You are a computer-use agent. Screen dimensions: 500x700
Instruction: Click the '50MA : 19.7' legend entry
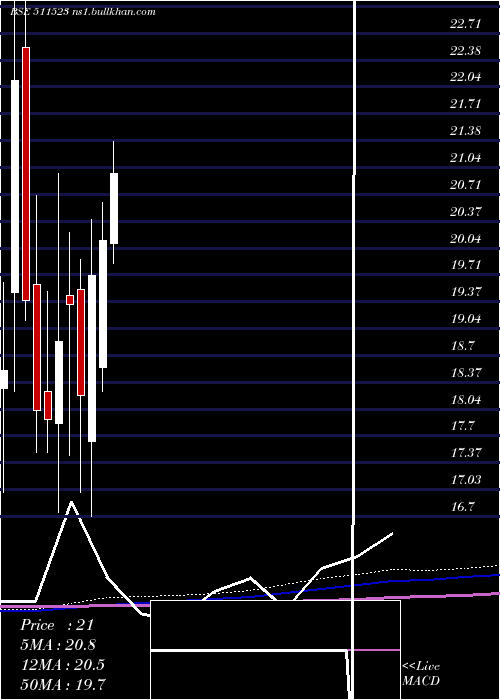63,684
